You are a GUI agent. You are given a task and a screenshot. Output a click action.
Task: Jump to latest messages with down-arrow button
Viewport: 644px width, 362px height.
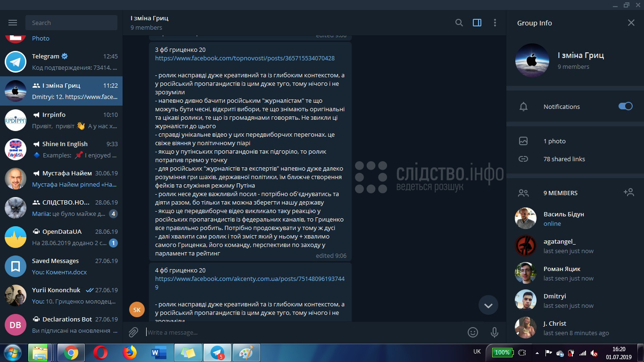pos(488,305)
